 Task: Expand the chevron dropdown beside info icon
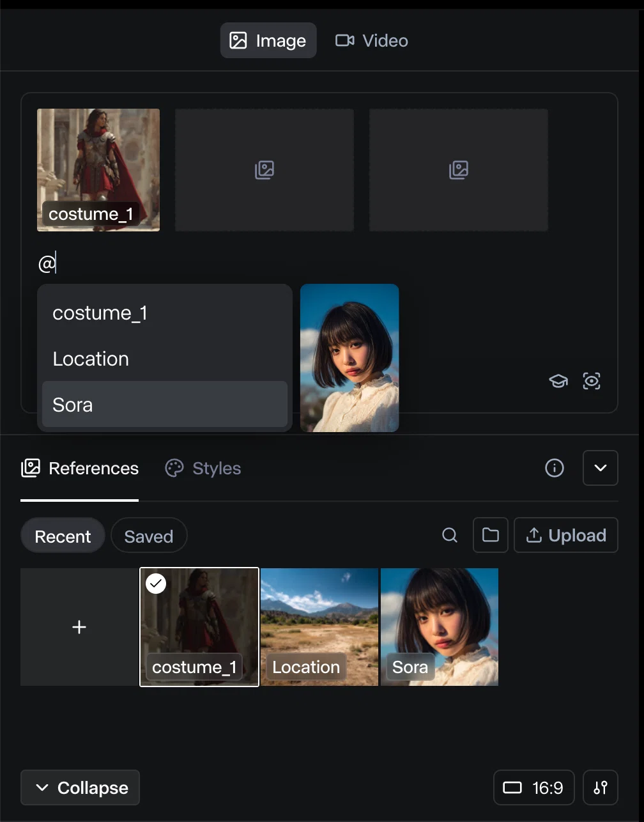pyautogui.click(x=601, y=468)
